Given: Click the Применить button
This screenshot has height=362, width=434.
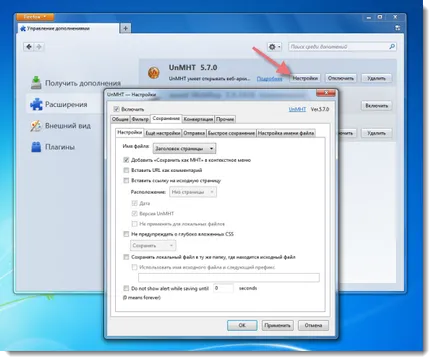Looking at the screenshot, I should click(278, 325).
